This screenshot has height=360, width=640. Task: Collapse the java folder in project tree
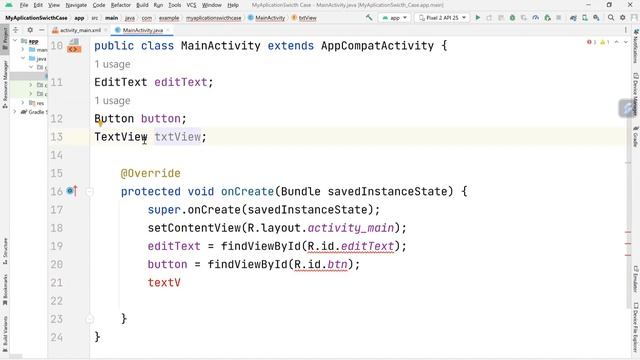23,58
